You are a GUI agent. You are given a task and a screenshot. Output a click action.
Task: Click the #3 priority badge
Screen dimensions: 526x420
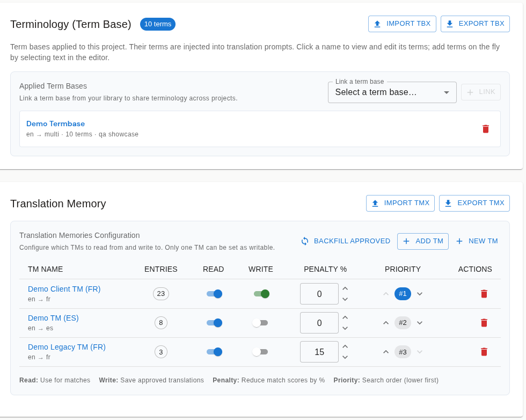pos(403,352)
